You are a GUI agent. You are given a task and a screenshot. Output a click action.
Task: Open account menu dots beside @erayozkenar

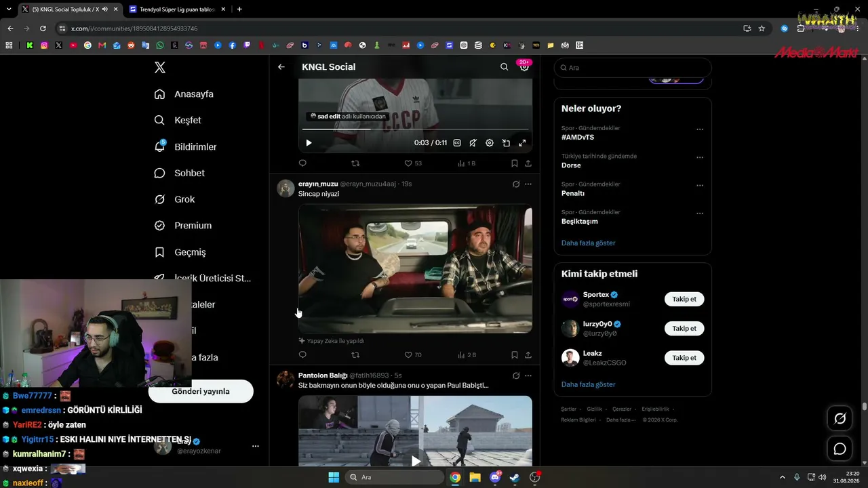(256, 446)
